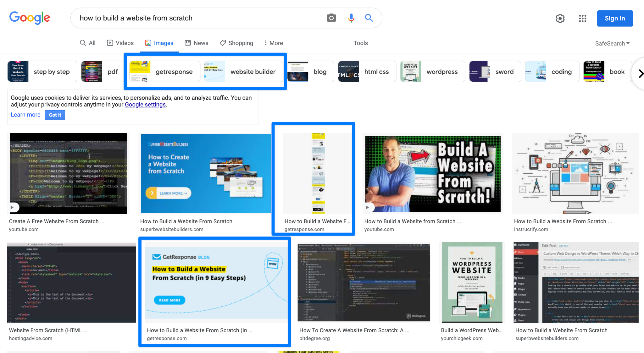
Task: Play icon on Build A Website From Scratch video
Action: 367,207
